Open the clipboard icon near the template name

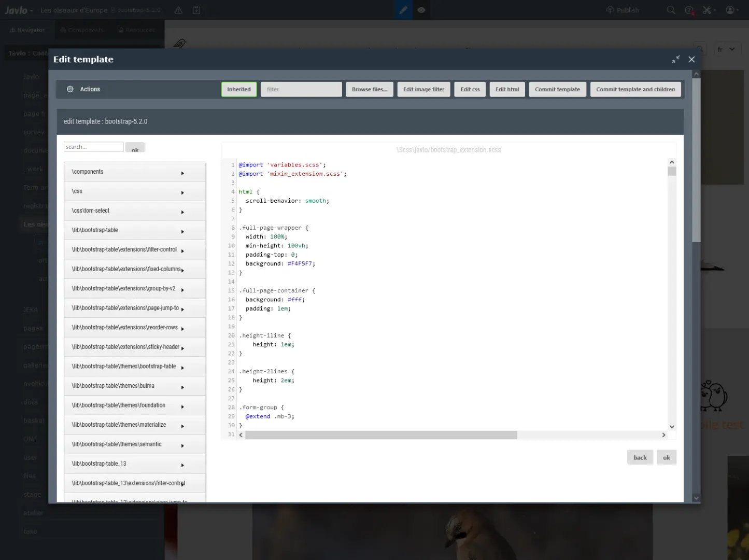point(196,10)
